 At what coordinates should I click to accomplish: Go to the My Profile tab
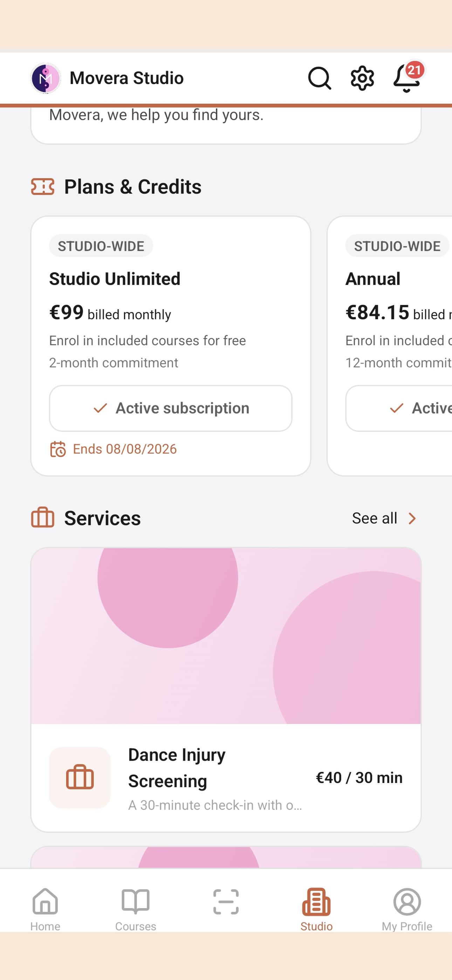pyautogui.click(x=407, y=910)
